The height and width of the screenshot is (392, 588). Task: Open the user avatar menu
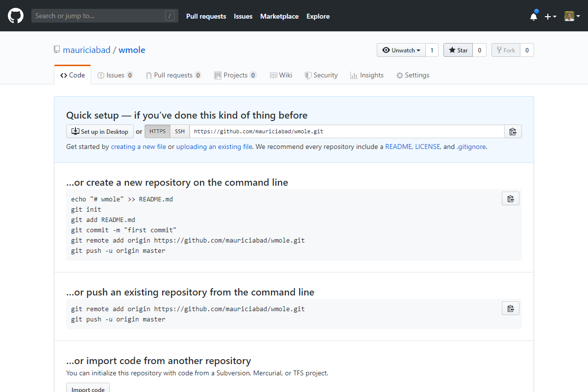point(572,16)
